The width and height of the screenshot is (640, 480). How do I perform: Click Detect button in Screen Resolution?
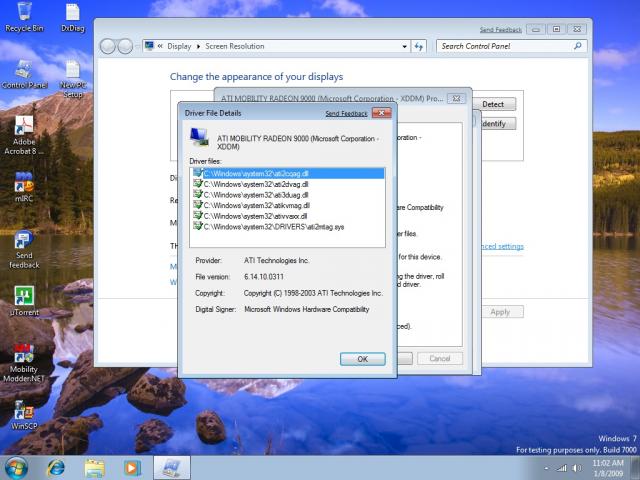(493, 104)
